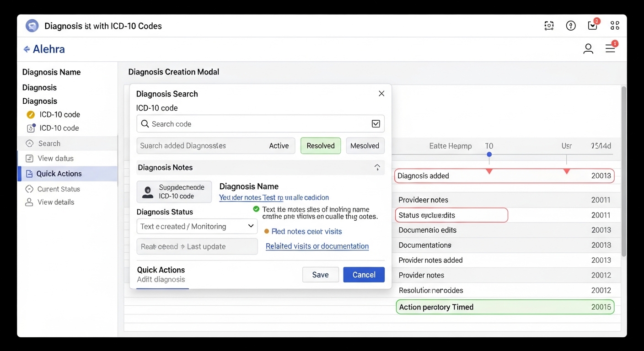This screenshot has height=351, width=644.
Task: Collapse the Diagnosis Notes section
Action: click(x=377, y=168)
